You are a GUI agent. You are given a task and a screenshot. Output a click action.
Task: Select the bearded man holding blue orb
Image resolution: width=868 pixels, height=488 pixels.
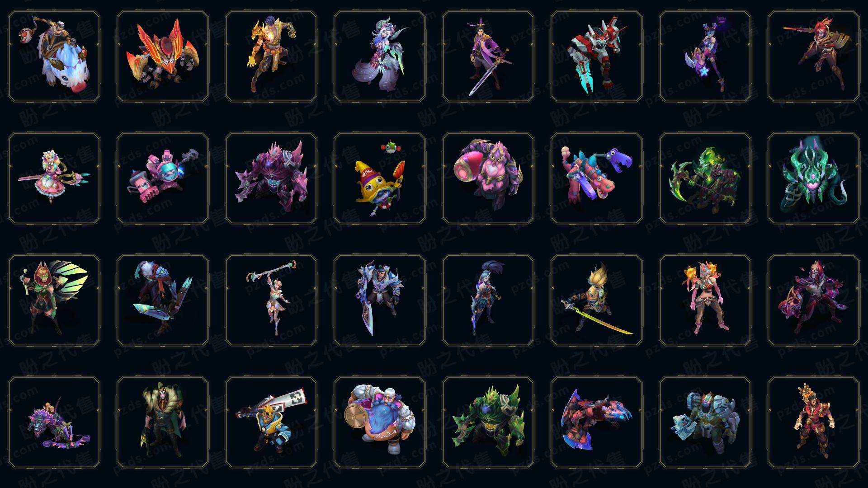[380, 422]
